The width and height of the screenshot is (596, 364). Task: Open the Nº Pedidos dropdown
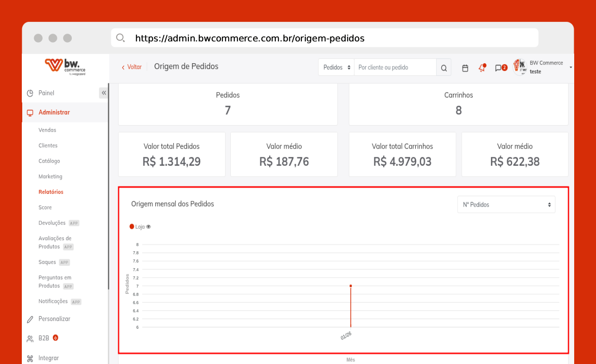point(506,204)
